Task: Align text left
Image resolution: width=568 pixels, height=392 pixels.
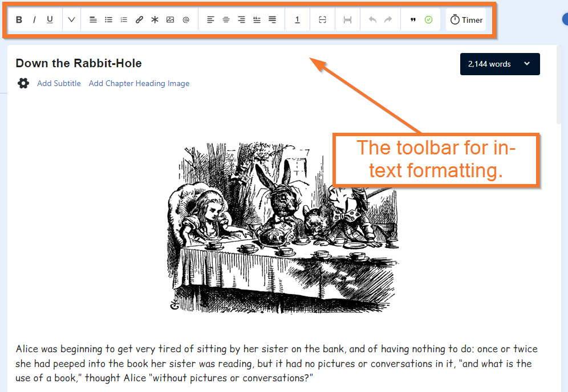Action: [x=210, y=20]
